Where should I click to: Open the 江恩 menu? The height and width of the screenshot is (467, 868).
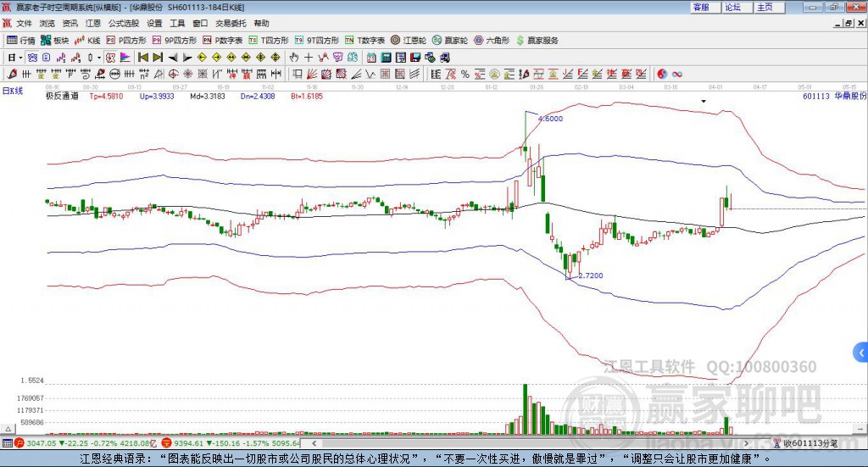point(93,23)
